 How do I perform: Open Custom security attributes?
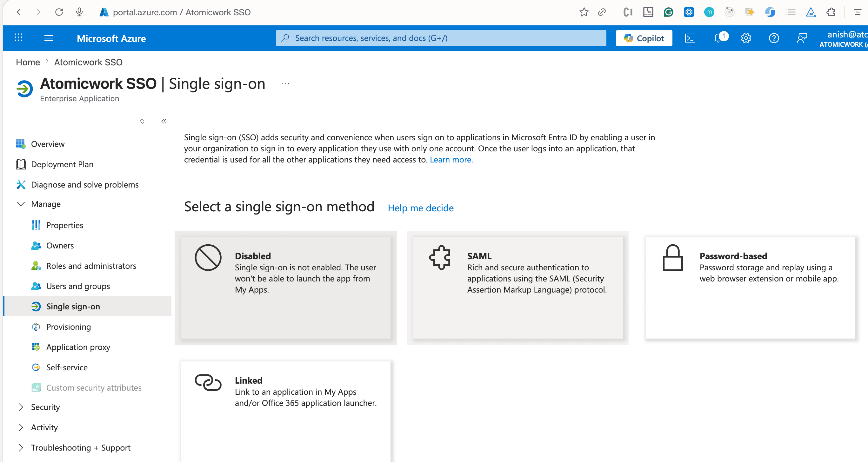[x=94, y=387]
